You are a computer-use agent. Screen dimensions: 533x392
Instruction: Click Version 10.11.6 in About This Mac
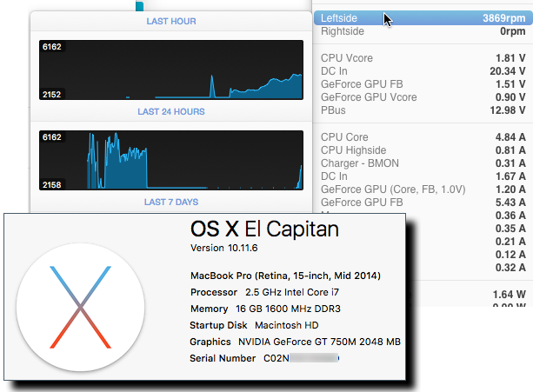pyautogui.click(x=224, y=248)
